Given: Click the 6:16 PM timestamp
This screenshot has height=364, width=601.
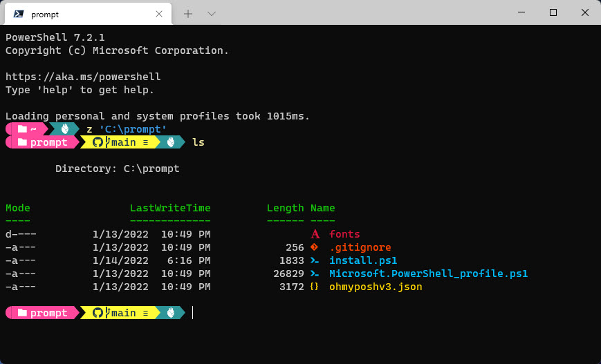Looking at the screenshot, I should (189, 260).
